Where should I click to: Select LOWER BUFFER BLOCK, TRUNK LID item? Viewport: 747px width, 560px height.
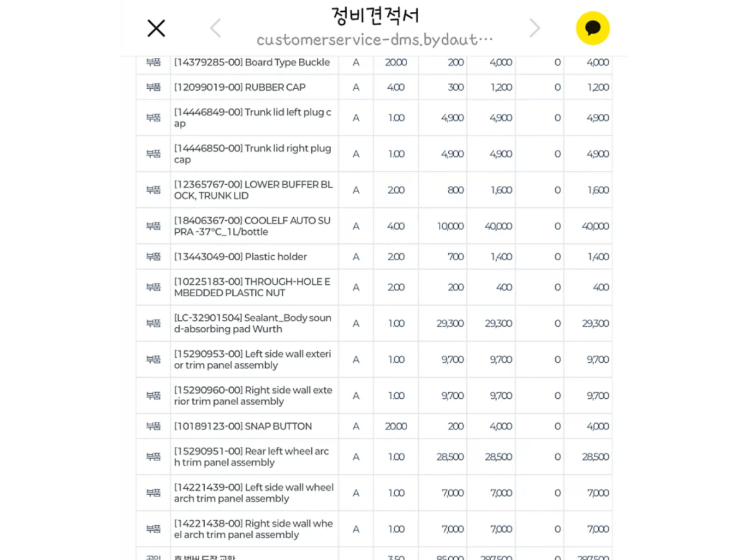pos(374,190)
